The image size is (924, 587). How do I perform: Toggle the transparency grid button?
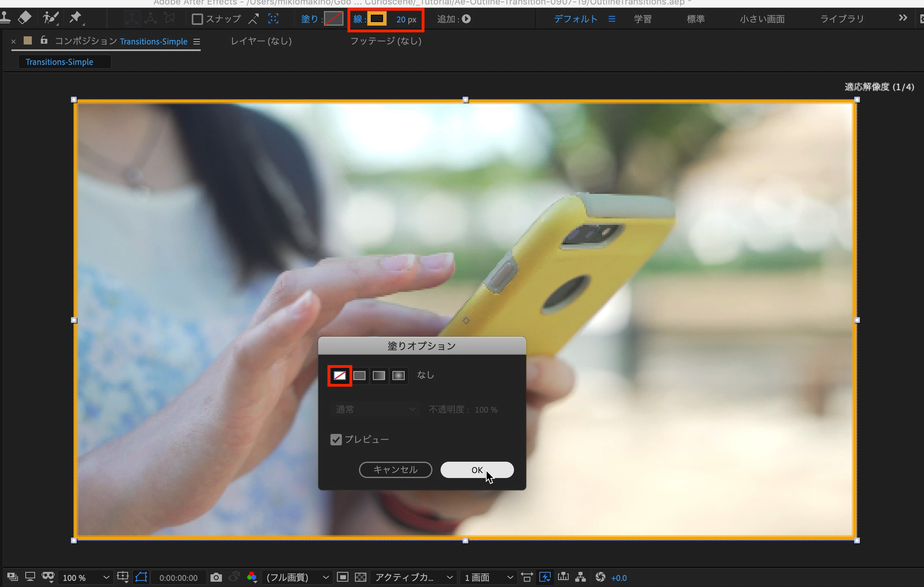pos(361,577)
